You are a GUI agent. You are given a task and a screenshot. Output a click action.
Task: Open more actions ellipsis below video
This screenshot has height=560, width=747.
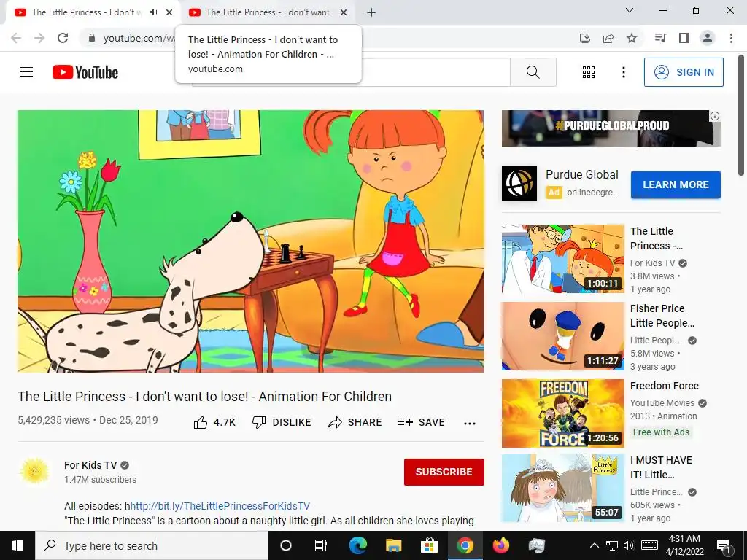tap(470, 424)
